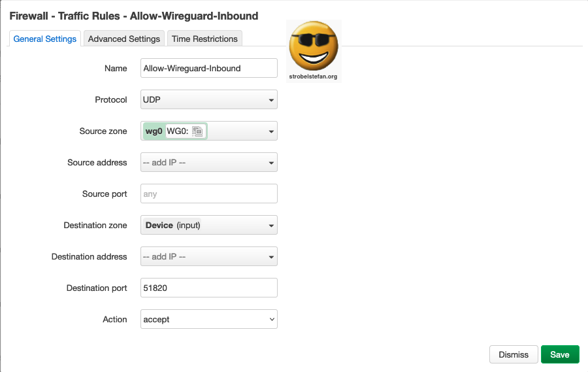Click the Dismiss button

point(514,354)
